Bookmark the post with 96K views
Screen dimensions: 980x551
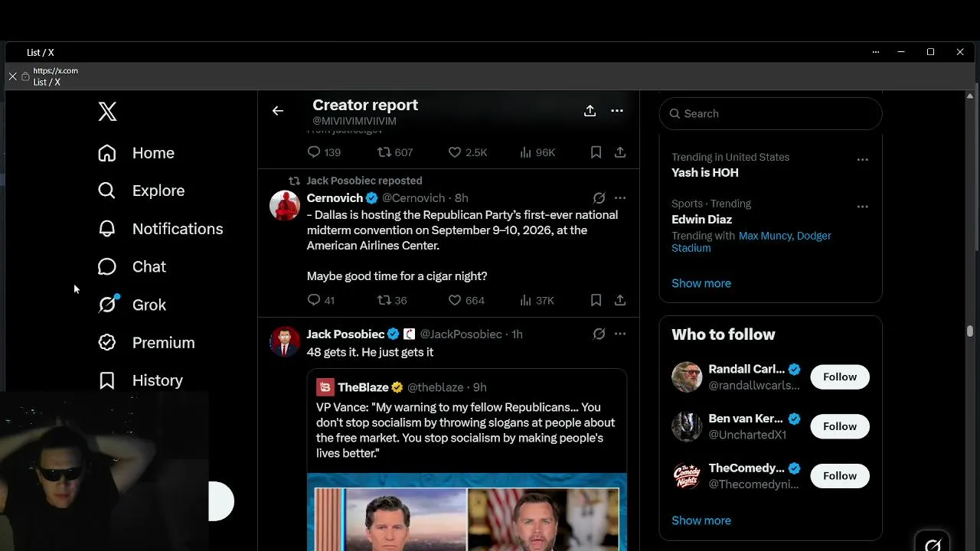click(596, 152)
